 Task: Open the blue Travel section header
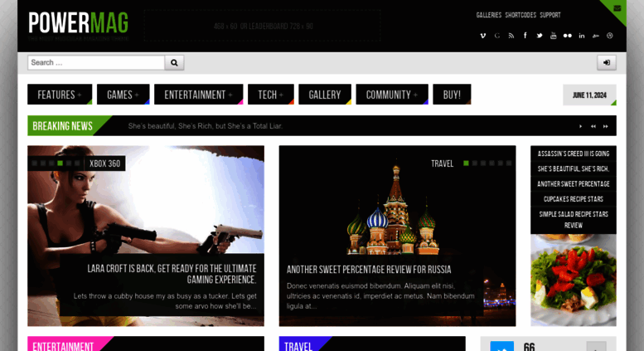(x=298, y=346)
